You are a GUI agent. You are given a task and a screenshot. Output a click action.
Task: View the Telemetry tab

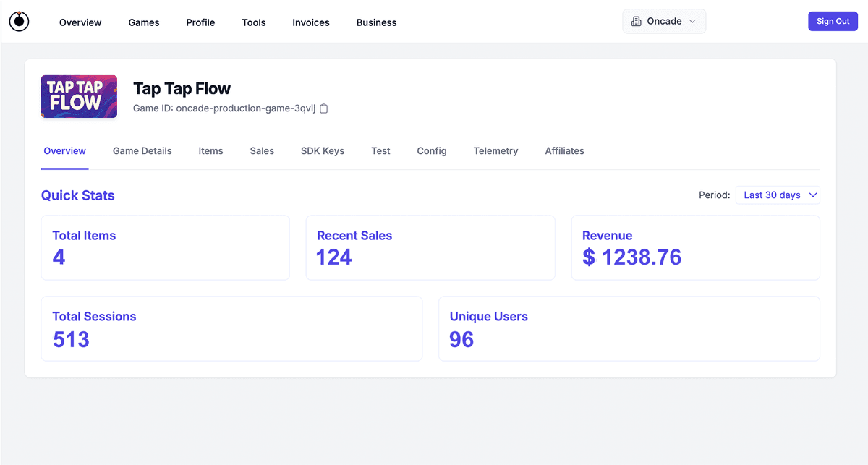click(x=495, y=151)
